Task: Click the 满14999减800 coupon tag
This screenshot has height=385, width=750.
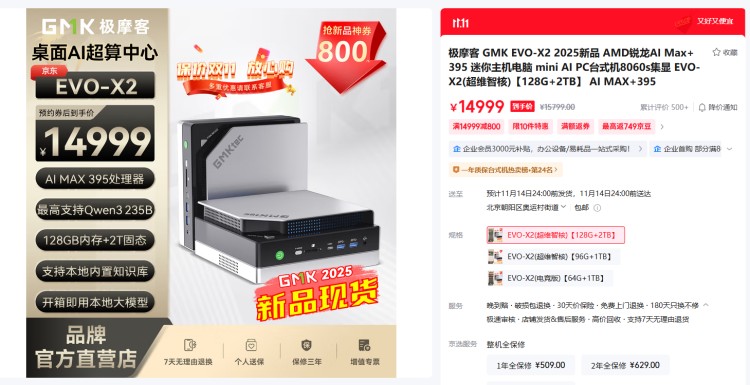Action: 477,127
